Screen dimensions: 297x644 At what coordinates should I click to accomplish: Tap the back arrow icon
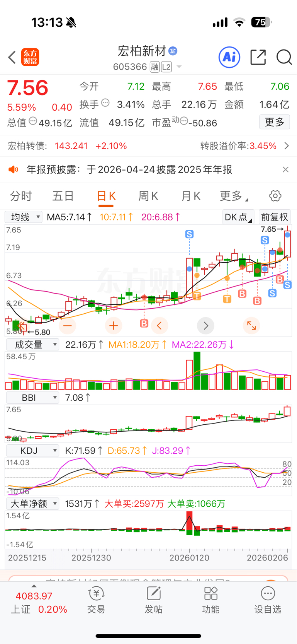tap(12, 57)
